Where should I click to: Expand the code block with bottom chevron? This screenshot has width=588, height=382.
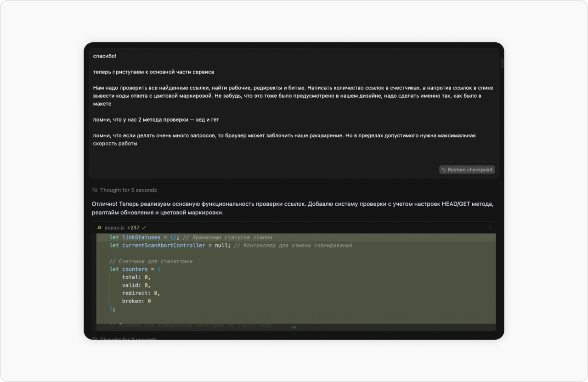pyautogui.click(x=294, y=327)
